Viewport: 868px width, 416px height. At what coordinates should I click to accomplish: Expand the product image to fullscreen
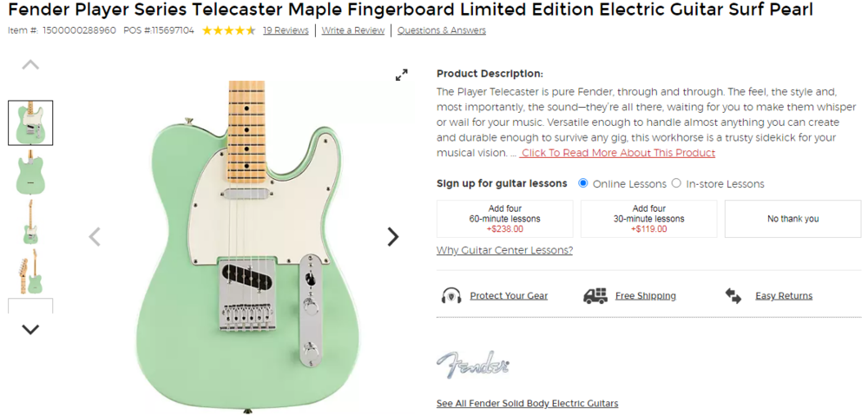(401, 76)
